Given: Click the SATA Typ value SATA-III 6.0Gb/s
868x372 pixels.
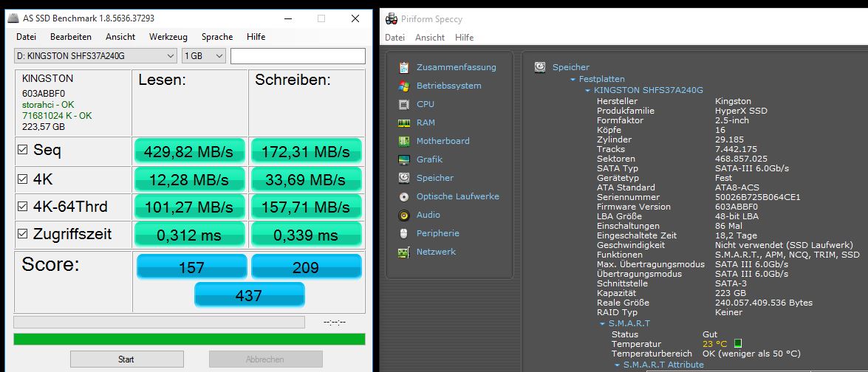Looking at the screenshot, I should tap(752, 168).
